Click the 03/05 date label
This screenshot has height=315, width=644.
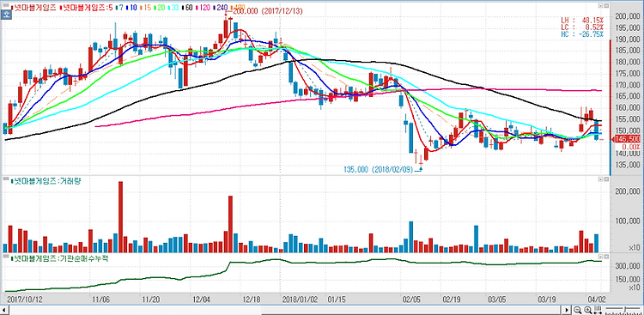[496, 299]
